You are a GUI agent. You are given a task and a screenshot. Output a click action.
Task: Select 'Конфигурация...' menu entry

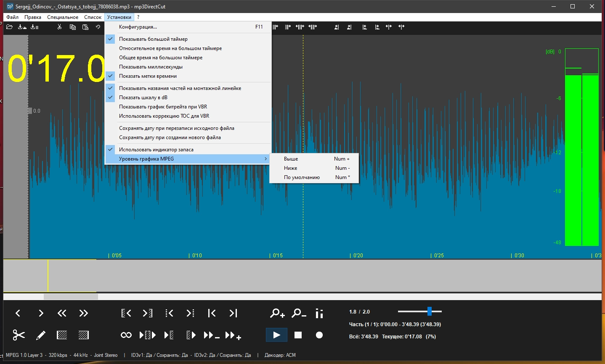(138, 27)
